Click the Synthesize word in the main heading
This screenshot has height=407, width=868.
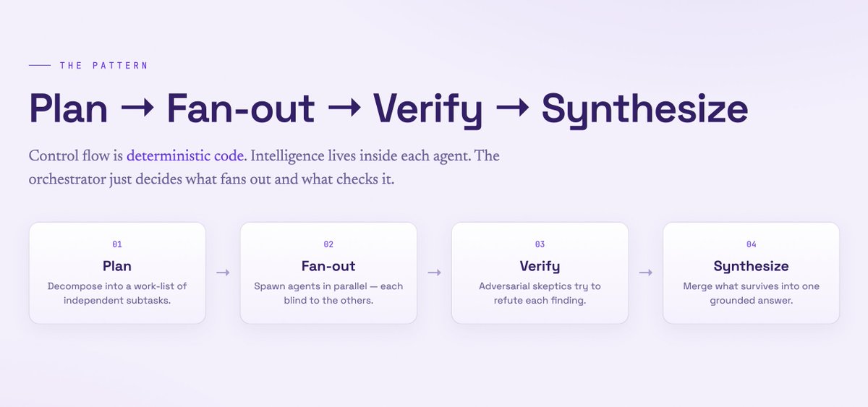pyautogui.click(x=644, y=111)
